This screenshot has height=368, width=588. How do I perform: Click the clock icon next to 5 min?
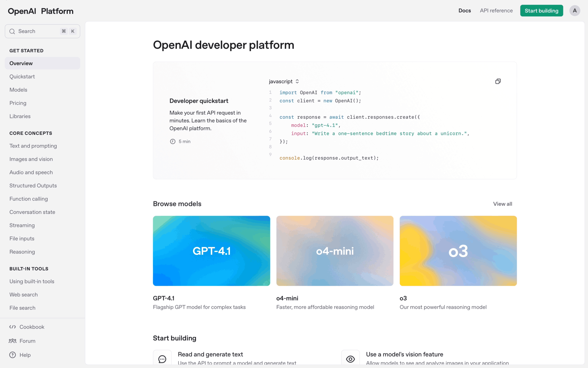[x=173, y=141]
